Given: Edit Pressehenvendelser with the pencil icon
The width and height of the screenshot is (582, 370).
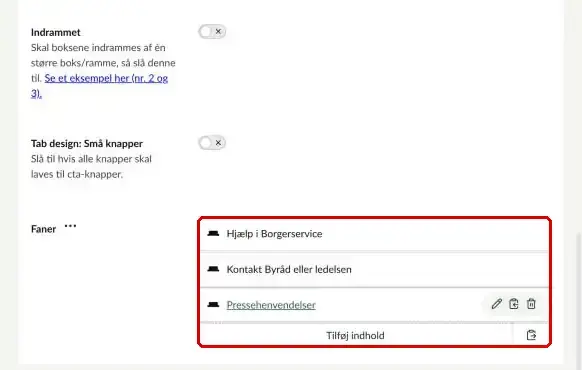Looking at the screenshot, I should coord(497,304).
